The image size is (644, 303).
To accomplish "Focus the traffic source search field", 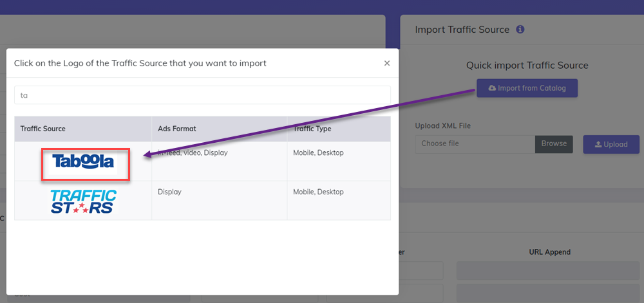I will 202,95.
